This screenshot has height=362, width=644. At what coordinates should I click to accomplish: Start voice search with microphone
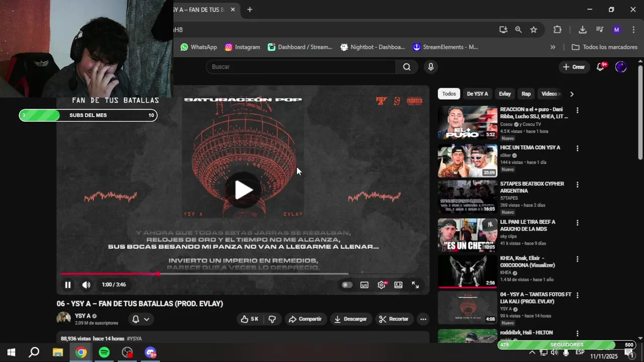coord(431,67)
